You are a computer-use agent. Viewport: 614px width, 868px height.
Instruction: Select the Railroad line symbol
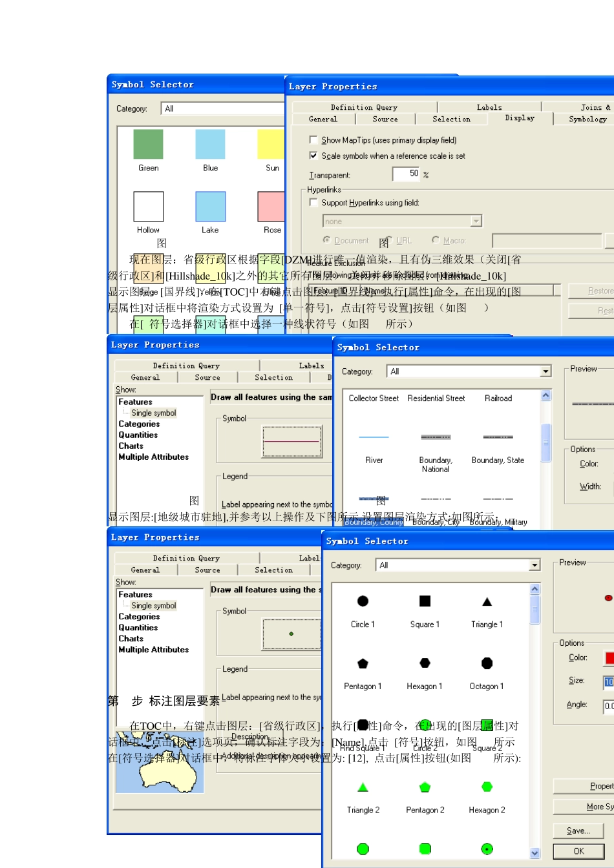498,398
